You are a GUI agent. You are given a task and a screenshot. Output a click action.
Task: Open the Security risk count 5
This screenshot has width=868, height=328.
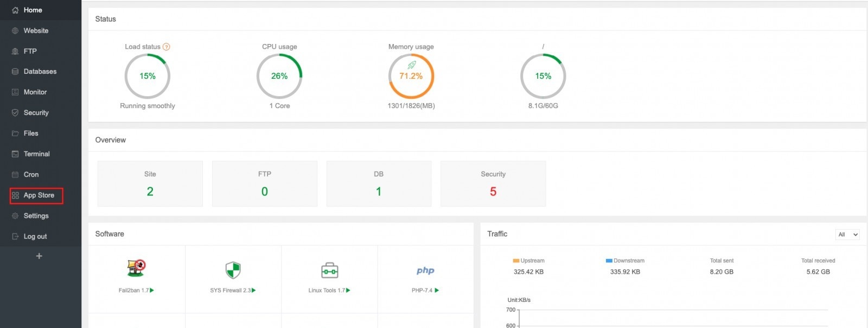pos(493,191)
